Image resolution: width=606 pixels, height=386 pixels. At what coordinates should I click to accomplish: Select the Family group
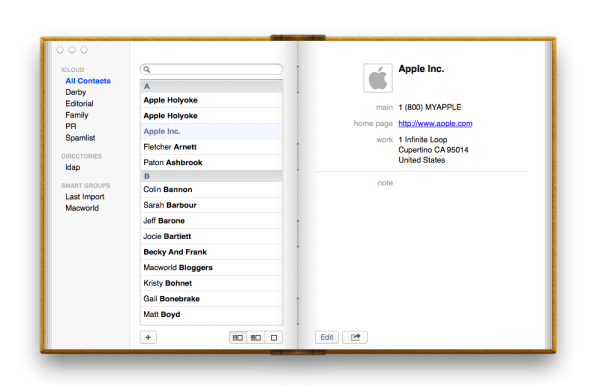[77, 115]
